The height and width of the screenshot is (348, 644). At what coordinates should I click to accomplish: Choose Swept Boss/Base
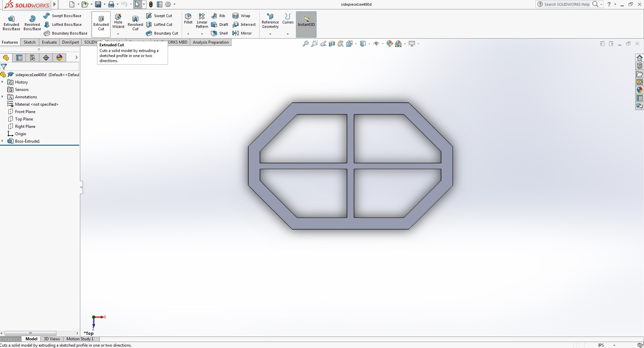62,16
